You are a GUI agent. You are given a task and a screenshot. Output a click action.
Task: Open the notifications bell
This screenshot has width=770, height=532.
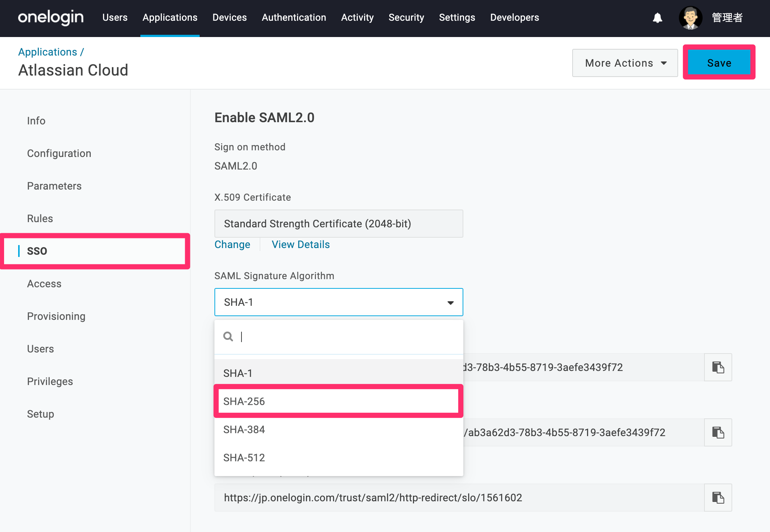(657, 18)
